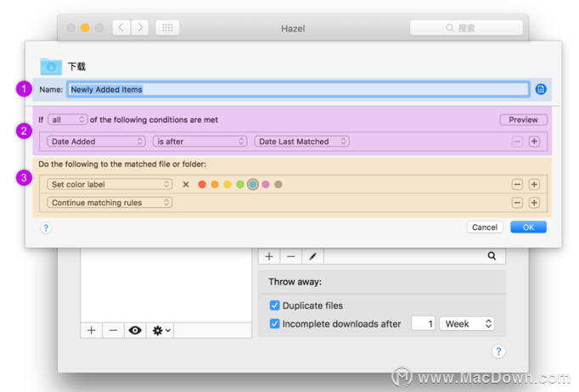Viewport: 579px width, 392px height.
Task: Delete the rule with the minus button
Action: click(x=291, y=256)
